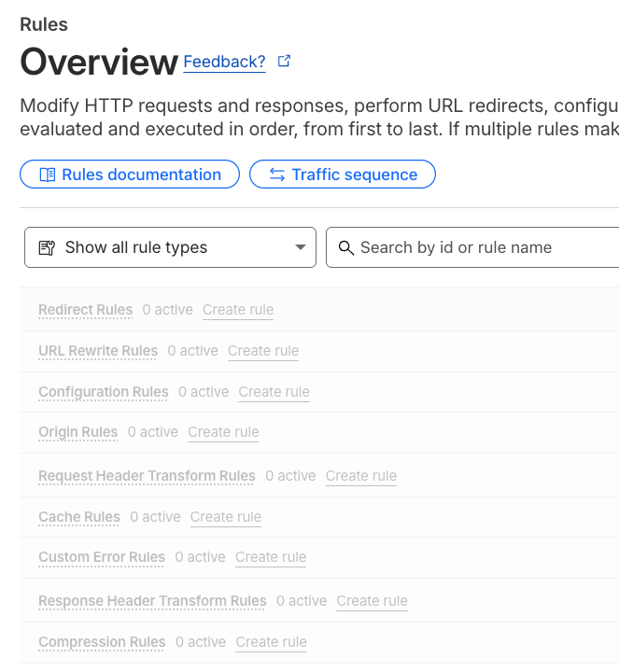This screenshot has height=672, width=619.
Task: Click the arrows icon in Traffic sequence
Action: pos(277,175)
